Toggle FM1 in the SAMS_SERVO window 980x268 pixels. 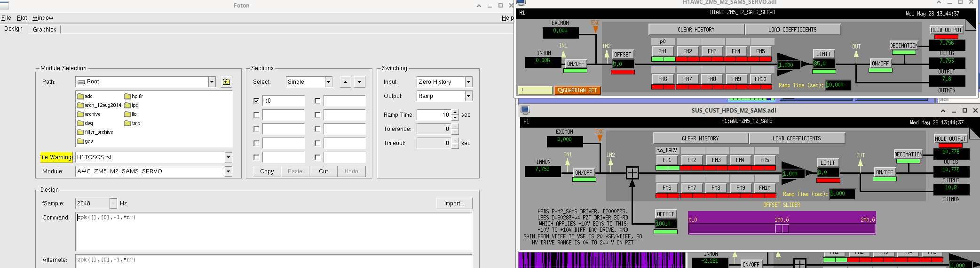(x=663, y=51)
